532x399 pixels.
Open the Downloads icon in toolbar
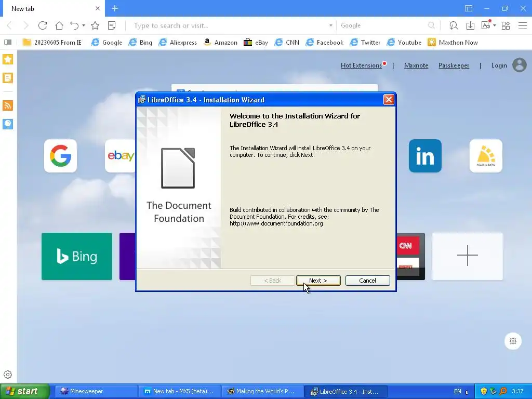470,25
